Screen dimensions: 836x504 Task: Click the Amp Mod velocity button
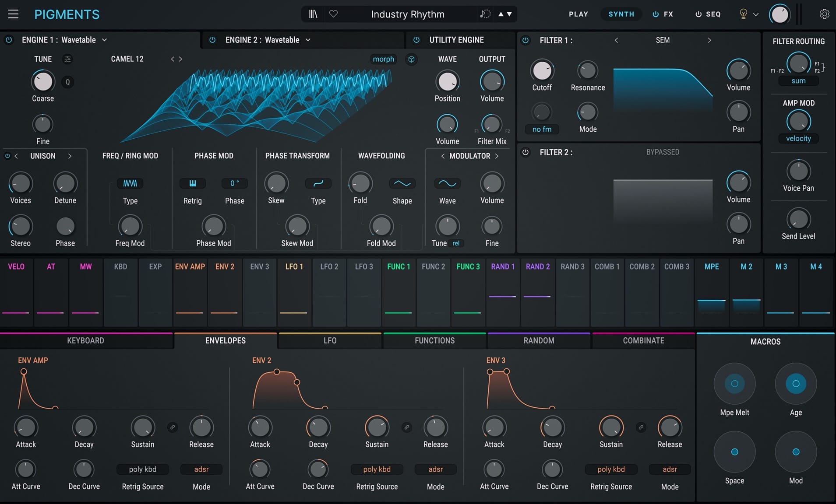[798, 139]
